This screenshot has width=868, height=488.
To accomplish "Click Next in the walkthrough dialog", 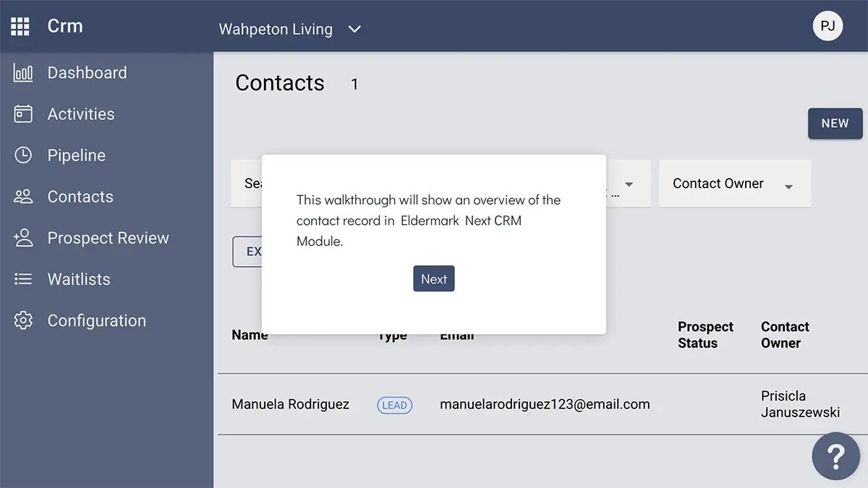I will tap(434, 279).
